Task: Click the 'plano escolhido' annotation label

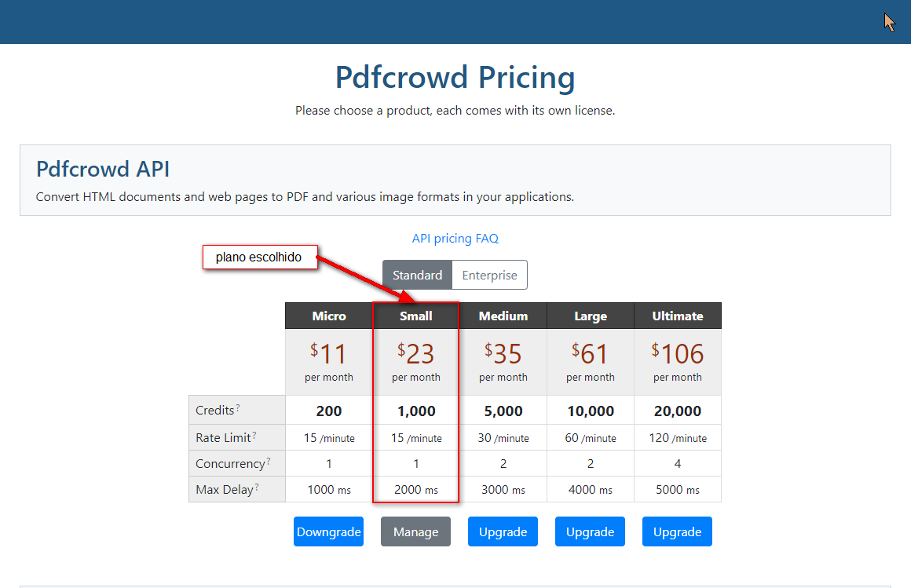Action: [x=259, y=257]
